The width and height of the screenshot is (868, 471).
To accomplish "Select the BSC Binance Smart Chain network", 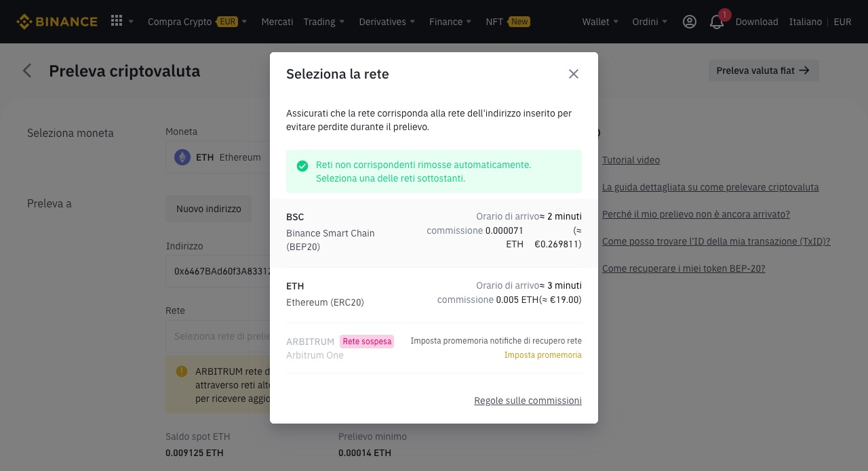I will pos(434,232).
